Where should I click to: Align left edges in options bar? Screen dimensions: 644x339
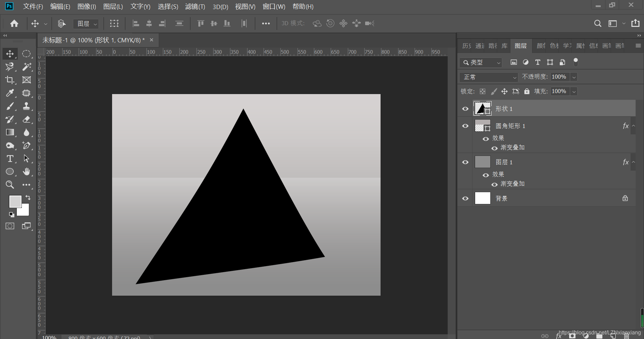pos(136,24)
